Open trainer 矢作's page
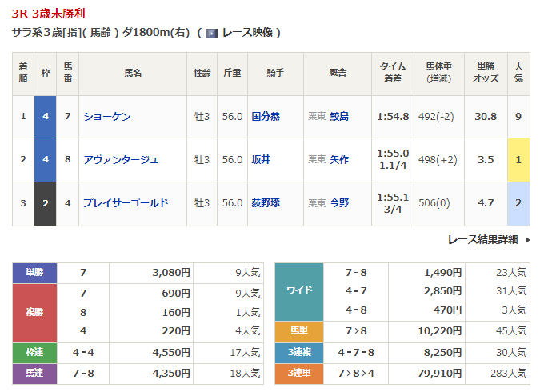Viewport: 544px width, 392px height. click(x=339, y=159)
